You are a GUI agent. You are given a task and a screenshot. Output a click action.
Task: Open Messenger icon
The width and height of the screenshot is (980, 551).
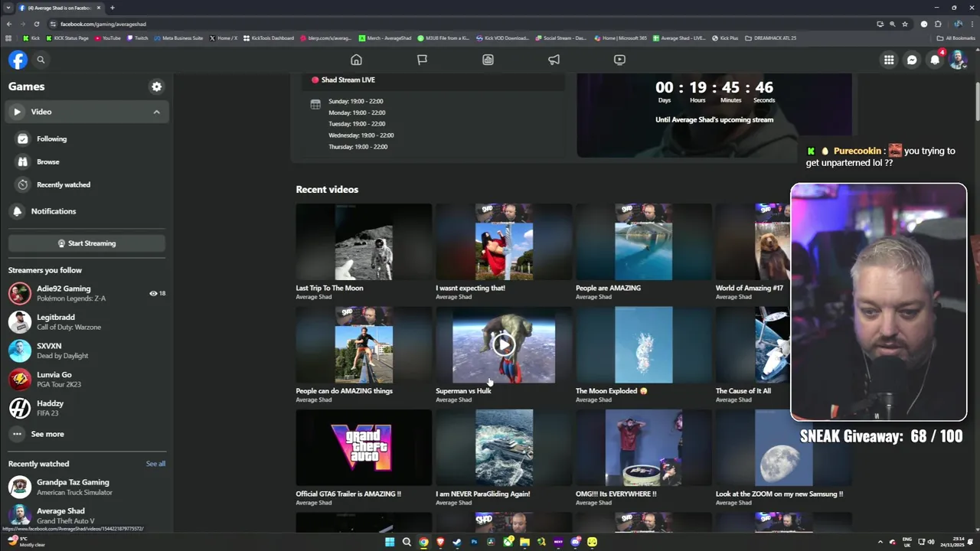point(912,60)
